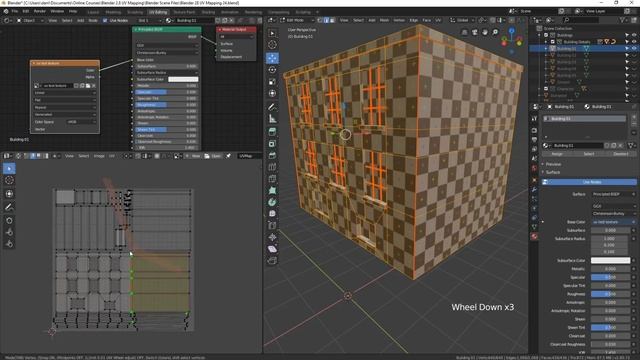Select the Annotate tool in the 3D viewport
640x360 pixels.
click(x=272, y=107)
